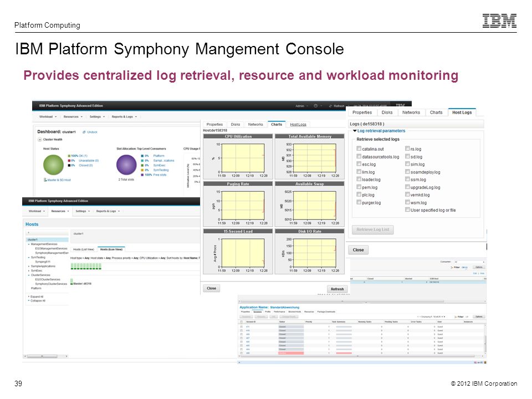Image resolution: width=532 pixels, height=399 pixels.
Task: Click the horizontal scrollbar under Hosts tree
Action: 46,356
